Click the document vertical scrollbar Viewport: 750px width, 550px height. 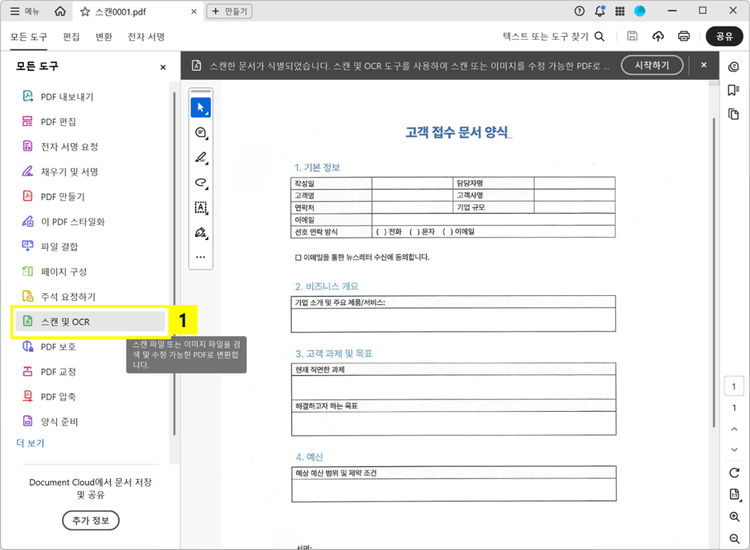pos(714,273)
